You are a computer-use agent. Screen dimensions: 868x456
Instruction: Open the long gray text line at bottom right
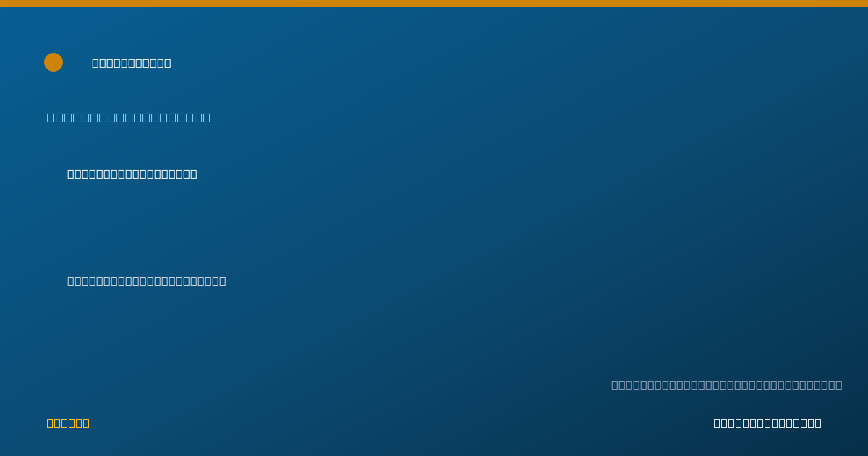727,385
